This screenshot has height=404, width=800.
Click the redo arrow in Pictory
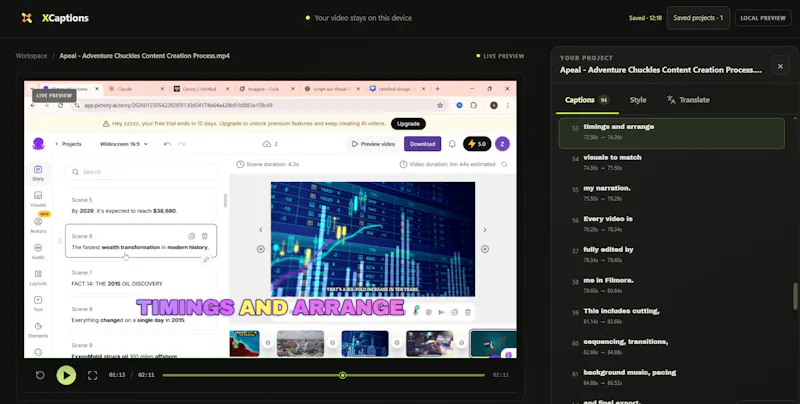(x=181, y=144)
